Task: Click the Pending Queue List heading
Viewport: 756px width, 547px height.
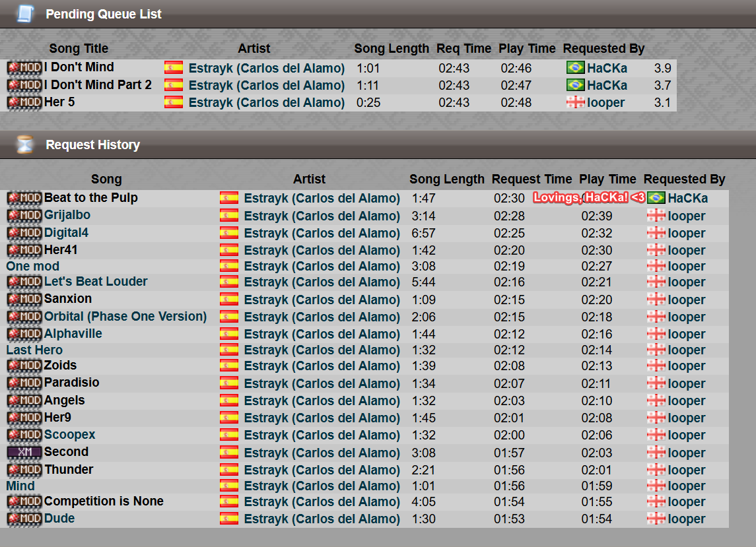Action: tap(104, 14)
